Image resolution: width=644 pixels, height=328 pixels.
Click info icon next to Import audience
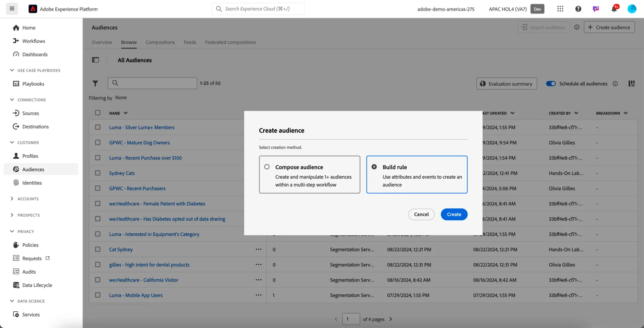577,27
